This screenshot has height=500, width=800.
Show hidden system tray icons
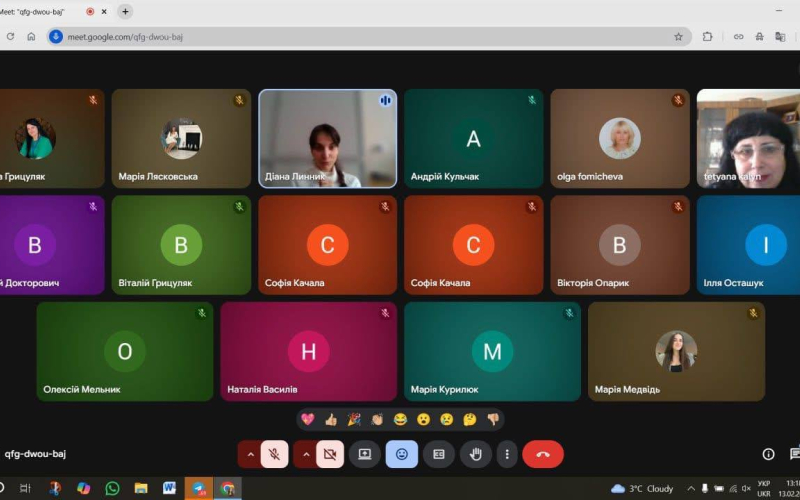point(691,488)
